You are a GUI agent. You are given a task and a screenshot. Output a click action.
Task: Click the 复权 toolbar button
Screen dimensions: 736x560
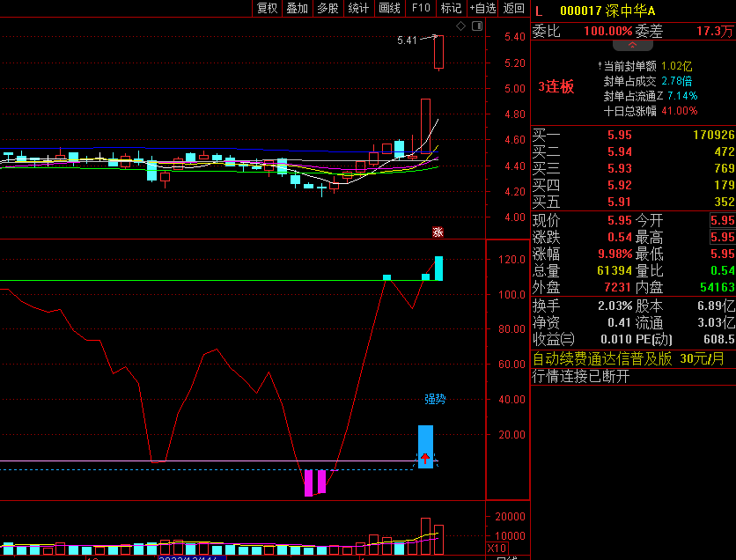point(267,8)
